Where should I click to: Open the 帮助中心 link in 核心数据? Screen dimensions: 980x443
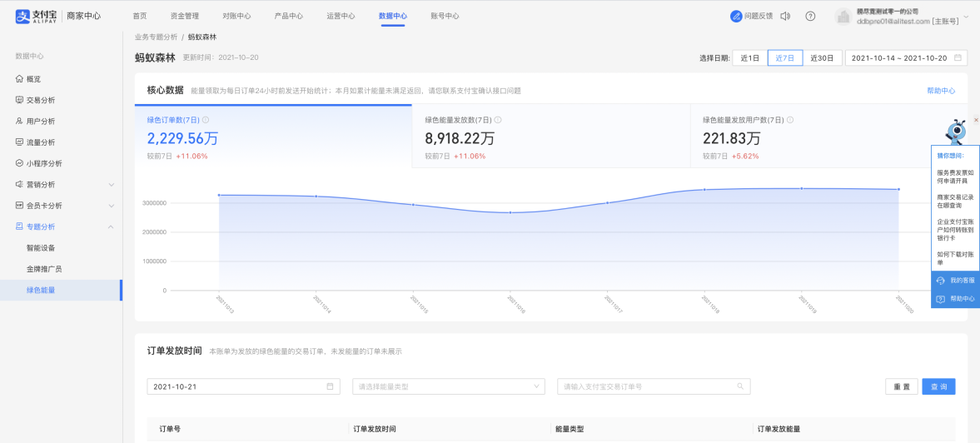coord(941,91)
